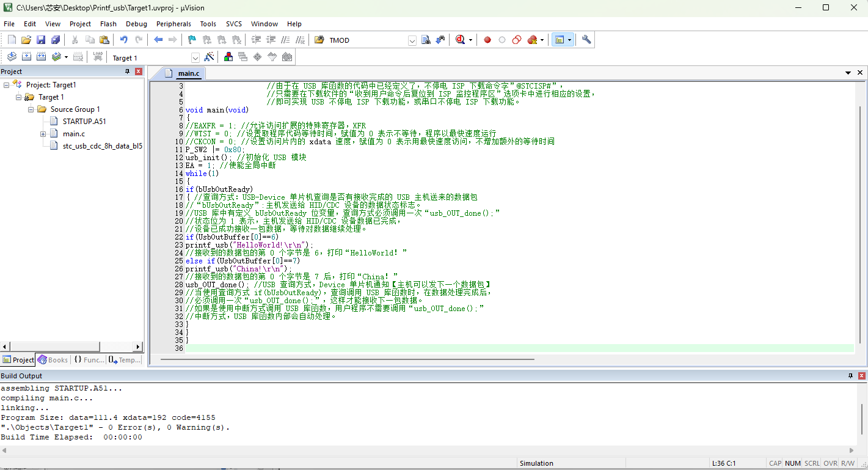868x470 pixels.
Task: Click the editor's horizontal scrollbar thumb
Action: 348,359
